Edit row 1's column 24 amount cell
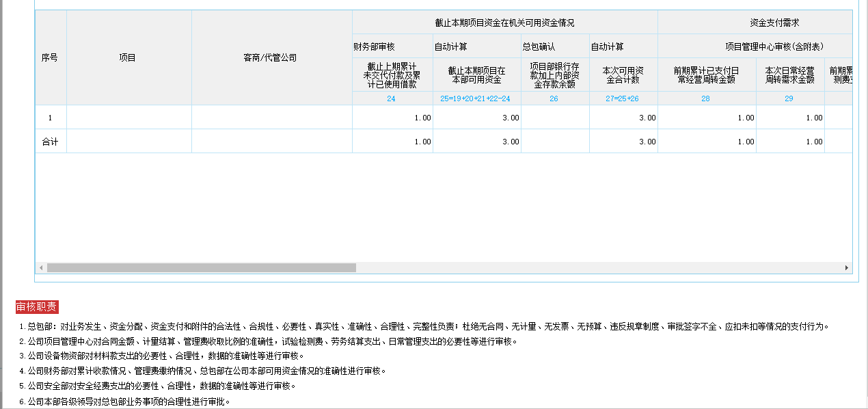868x409 pixels. [x=392, y=118]
